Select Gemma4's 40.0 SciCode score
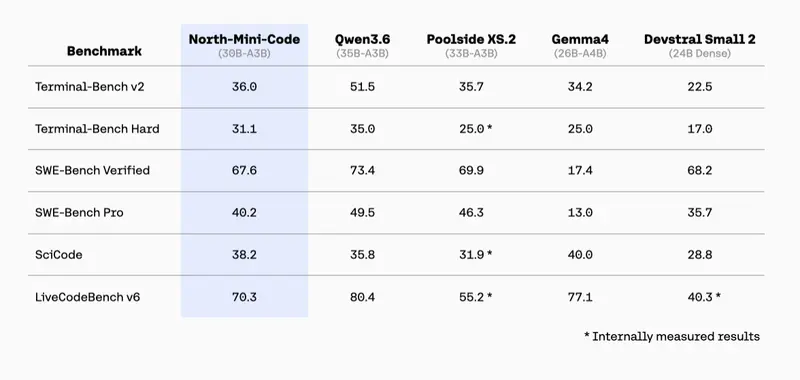 (580, 255)
